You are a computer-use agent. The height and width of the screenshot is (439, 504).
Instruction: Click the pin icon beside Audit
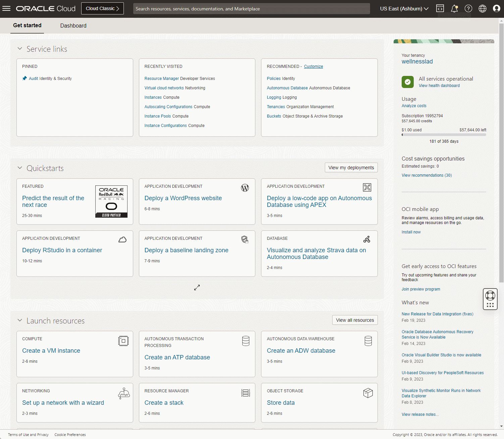point(24,78)
